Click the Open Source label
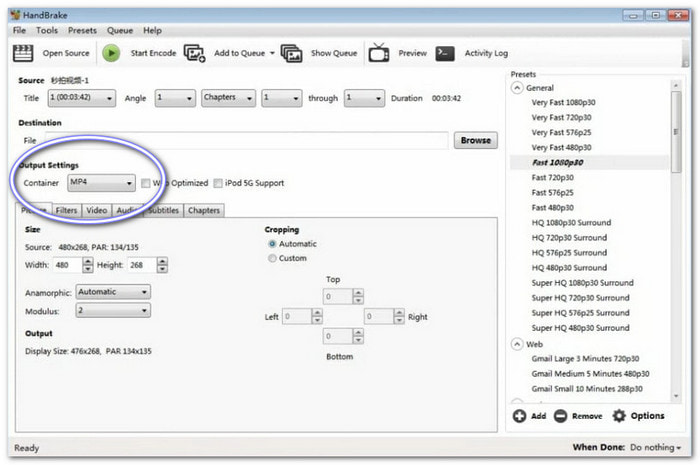This screenshot has height=465, width=700. pyautogui.click(x=66, y=53)
